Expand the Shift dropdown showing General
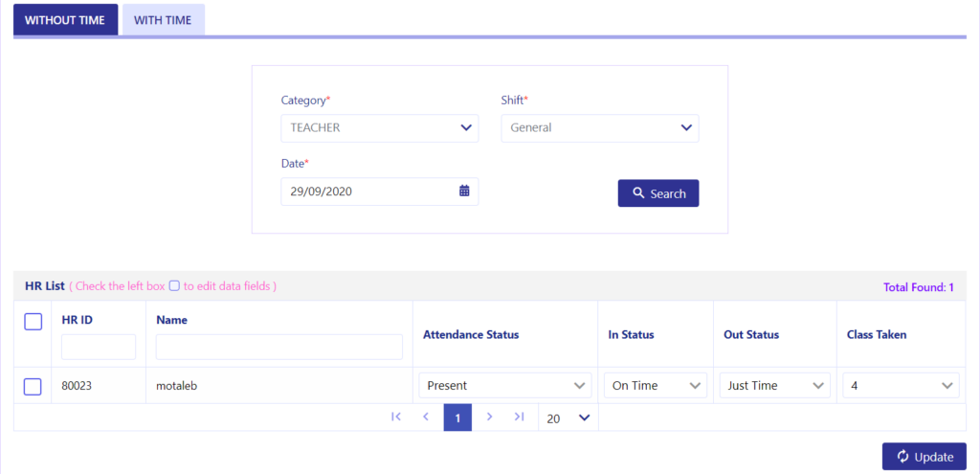980x474 pixels. (x=599, y=127)
